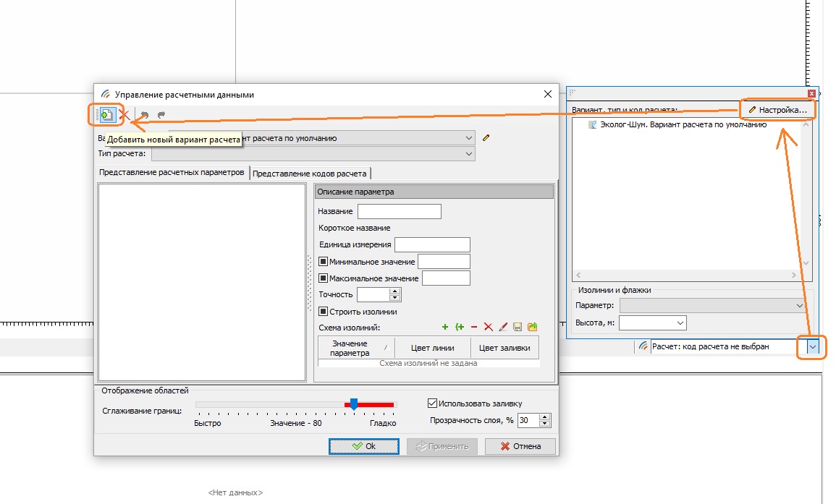836x504 pixels.
Task: Toggle the Минимальное значение checkbox
Action: click(324, 262)
